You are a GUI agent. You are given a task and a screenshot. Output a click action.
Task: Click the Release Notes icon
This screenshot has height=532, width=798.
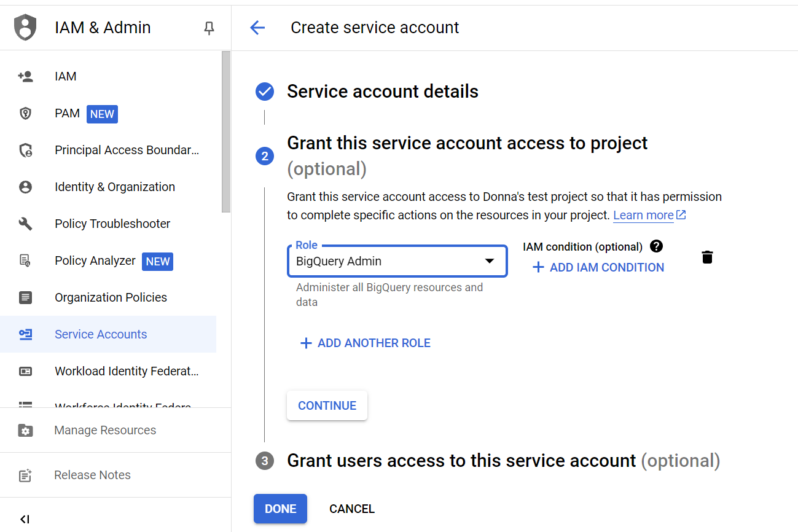click(x=25, y=475)
